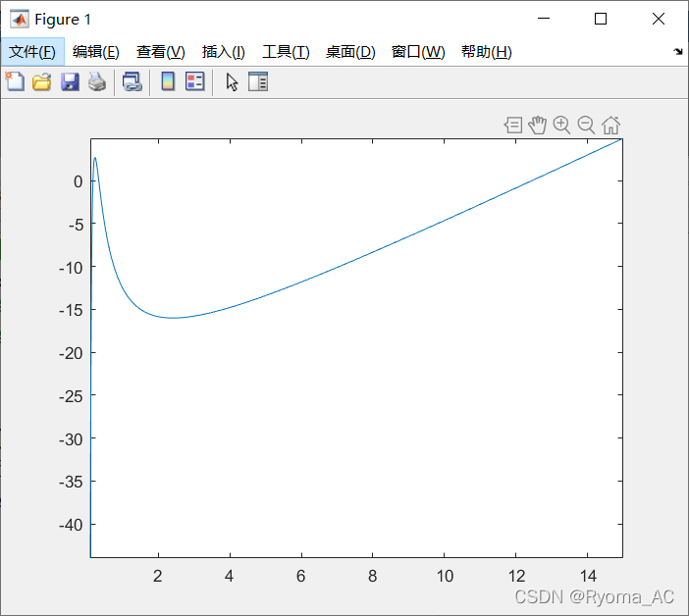The width and height of the screenshot is (689, 616).
Task: Open the 工具(T) menu
Action: (286, 52)
